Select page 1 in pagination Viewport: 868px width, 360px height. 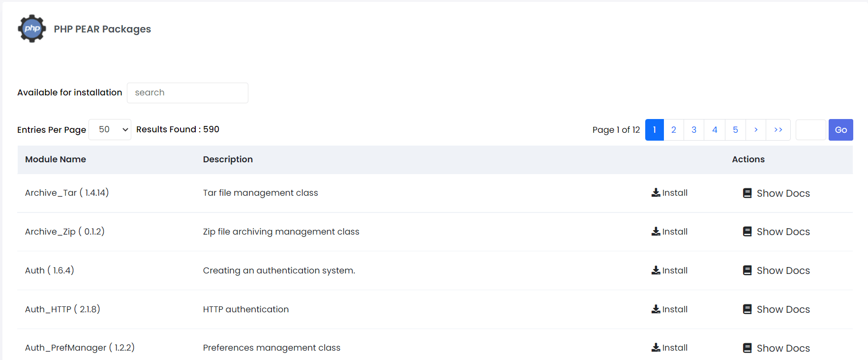coord(654,130)
